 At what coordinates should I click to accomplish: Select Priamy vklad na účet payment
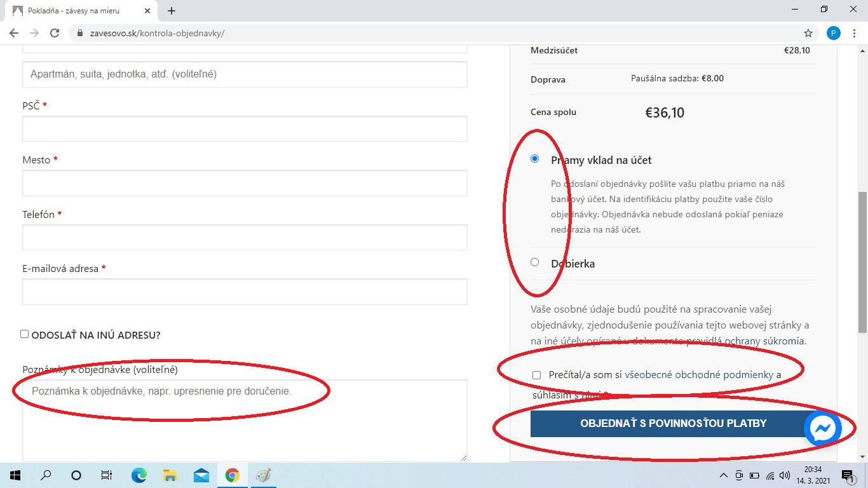(534, 159)
